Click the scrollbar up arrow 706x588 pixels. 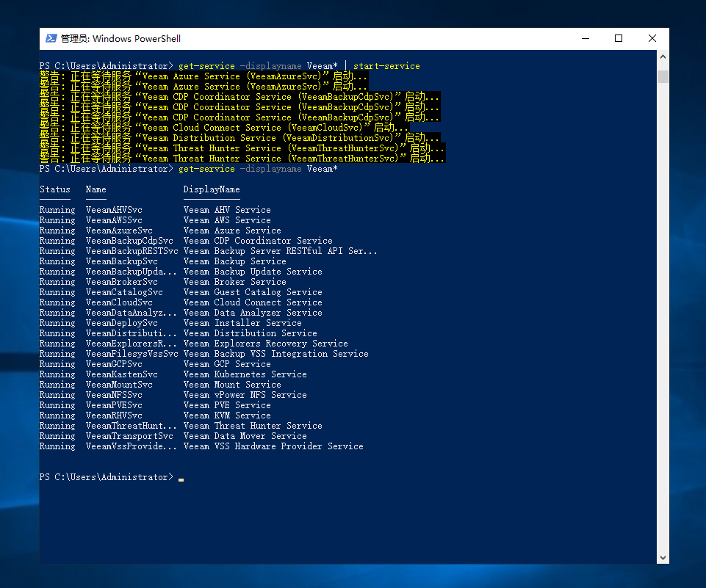pyautogui.click(x=663, y=57)
